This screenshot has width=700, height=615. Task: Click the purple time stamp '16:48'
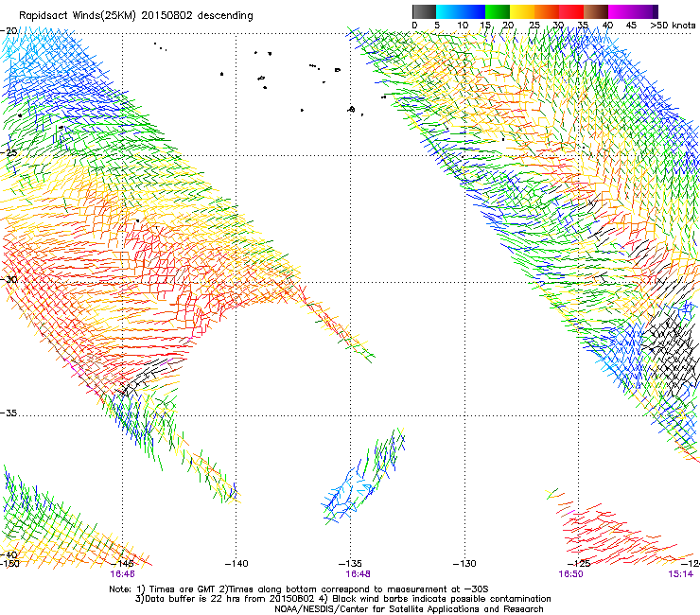pyautogui.click(x=358, y=574)
